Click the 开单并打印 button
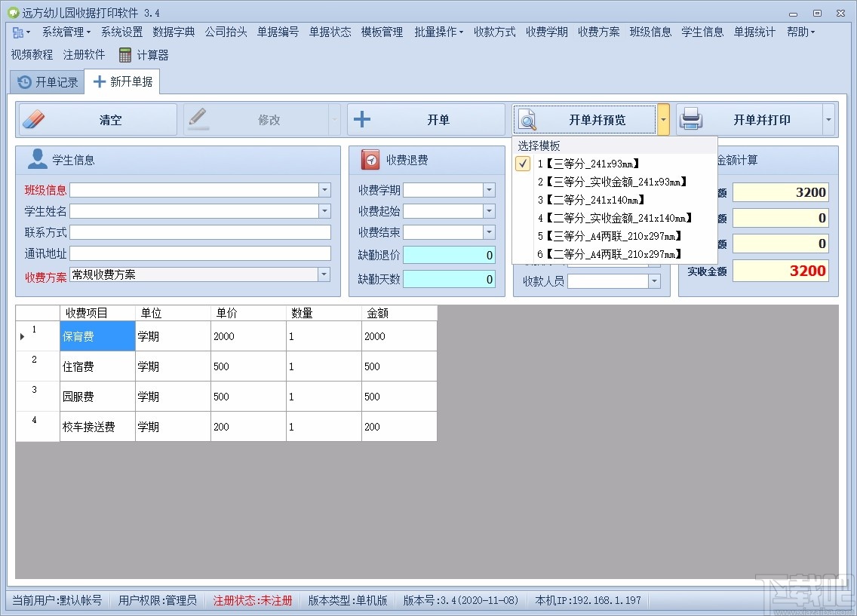857x616 pixels. point(749,120)
